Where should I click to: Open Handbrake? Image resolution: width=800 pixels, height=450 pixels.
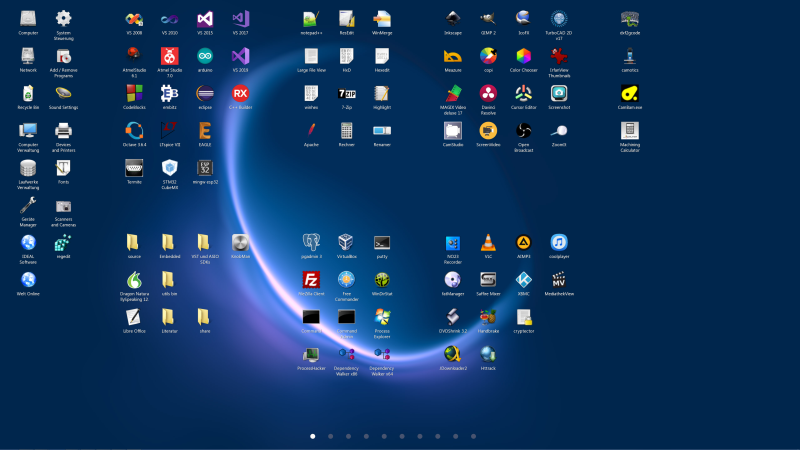tap(488, 317)
